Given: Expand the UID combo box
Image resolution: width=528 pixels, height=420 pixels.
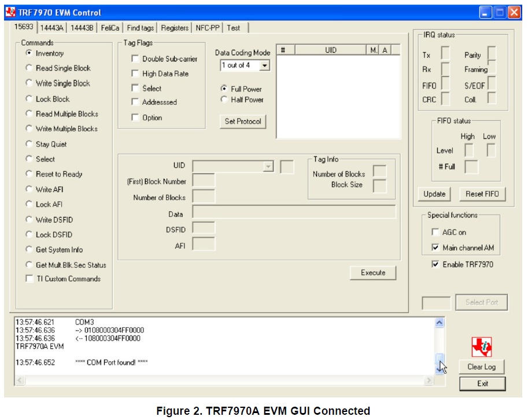Looking at the screenshot, I should click(x=268, y=167).
